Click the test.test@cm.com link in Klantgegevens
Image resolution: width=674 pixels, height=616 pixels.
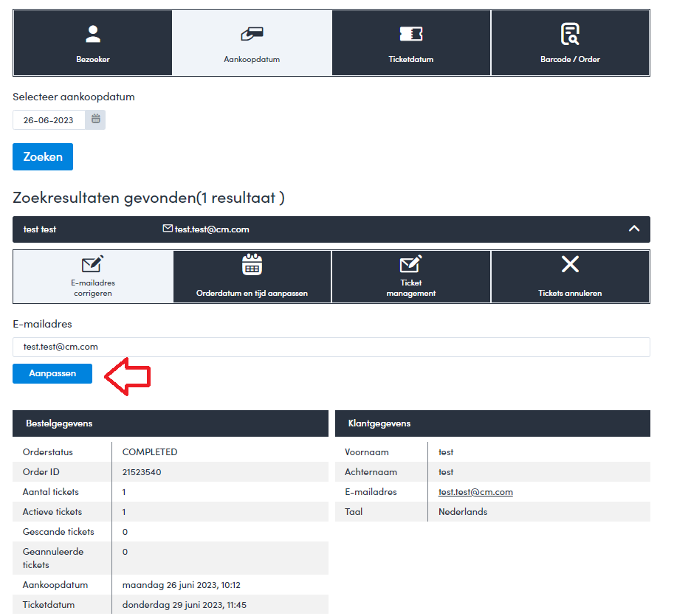coord(475,492)
